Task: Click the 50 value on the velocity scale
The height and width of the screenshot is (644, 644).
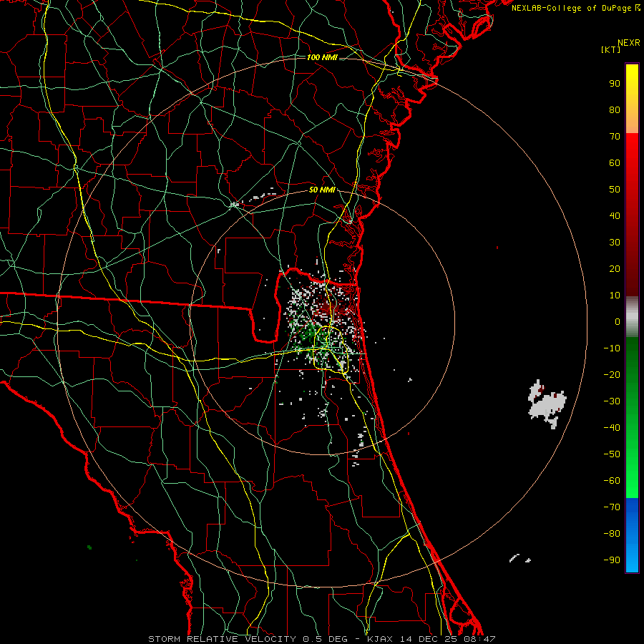Action: click(x=615, y=190)
